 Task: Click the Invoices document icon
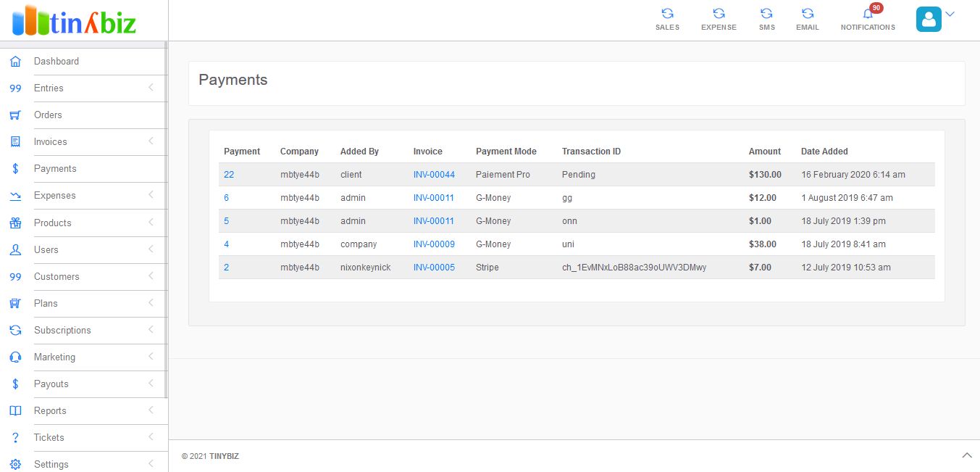15,142
